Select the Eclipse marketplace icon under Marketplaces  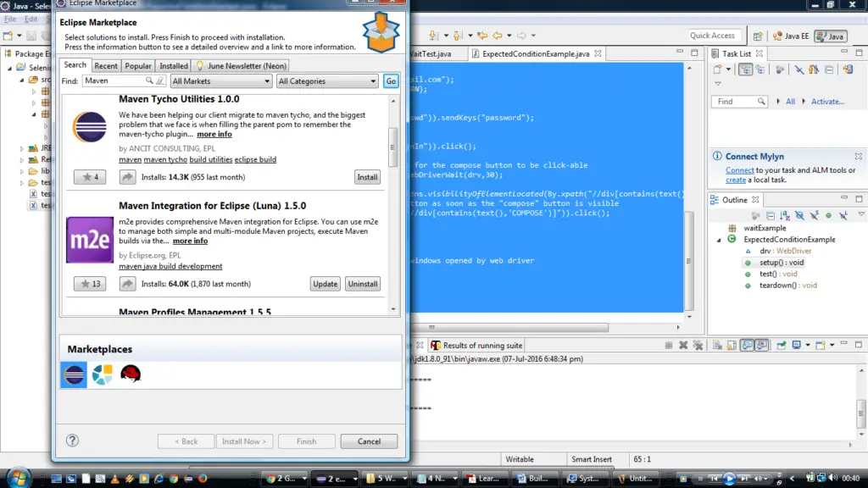tap(74, 374)
